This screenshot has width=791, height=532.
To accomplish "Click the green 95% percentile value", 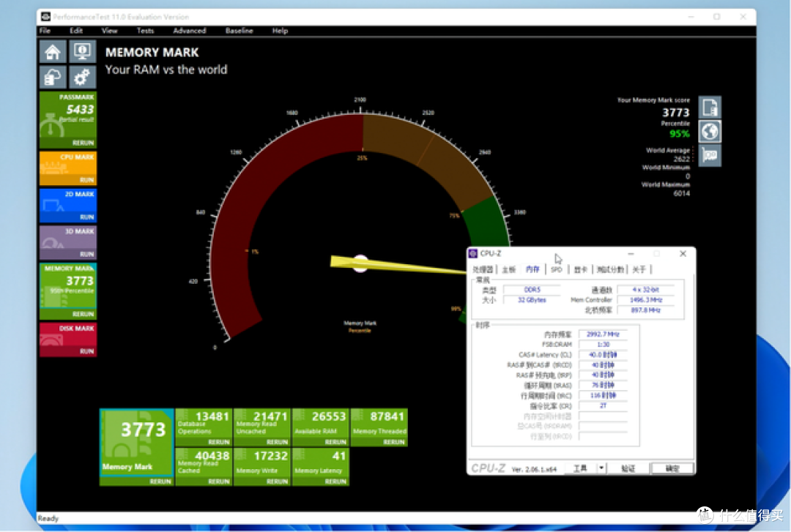I will [679, 134].
